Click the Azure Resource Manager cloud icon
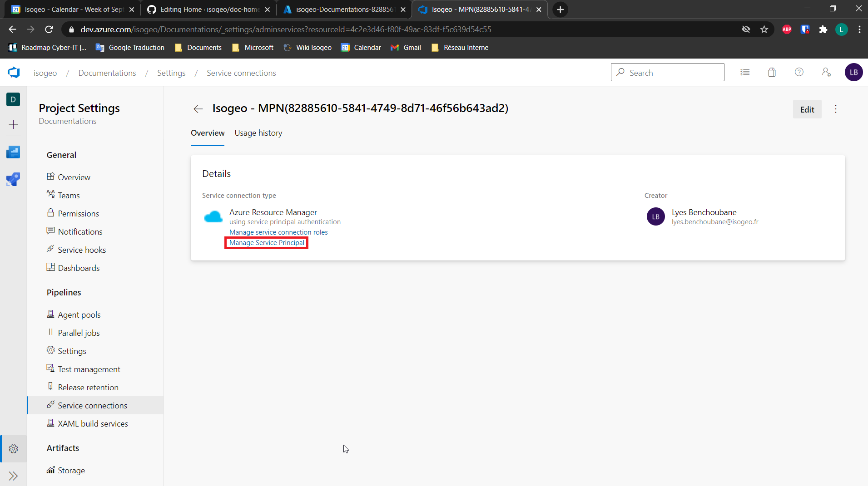 point(213,217)
